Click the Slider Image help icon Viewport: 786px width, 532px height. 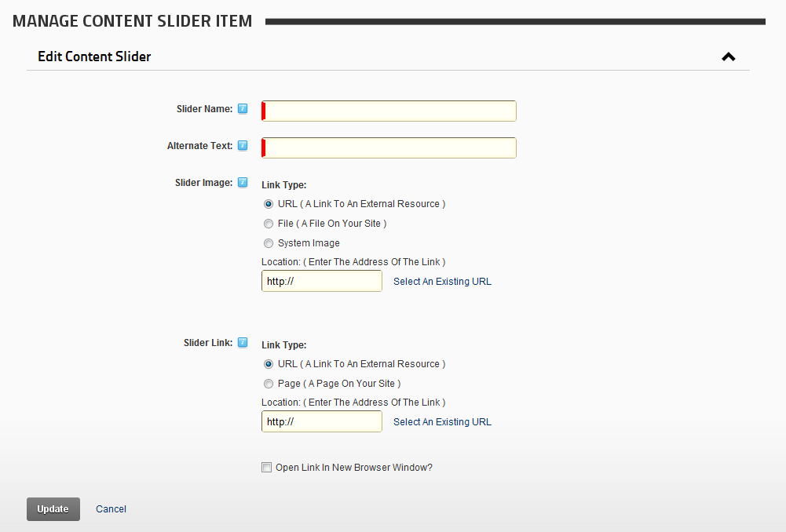[x=243, y=183]
